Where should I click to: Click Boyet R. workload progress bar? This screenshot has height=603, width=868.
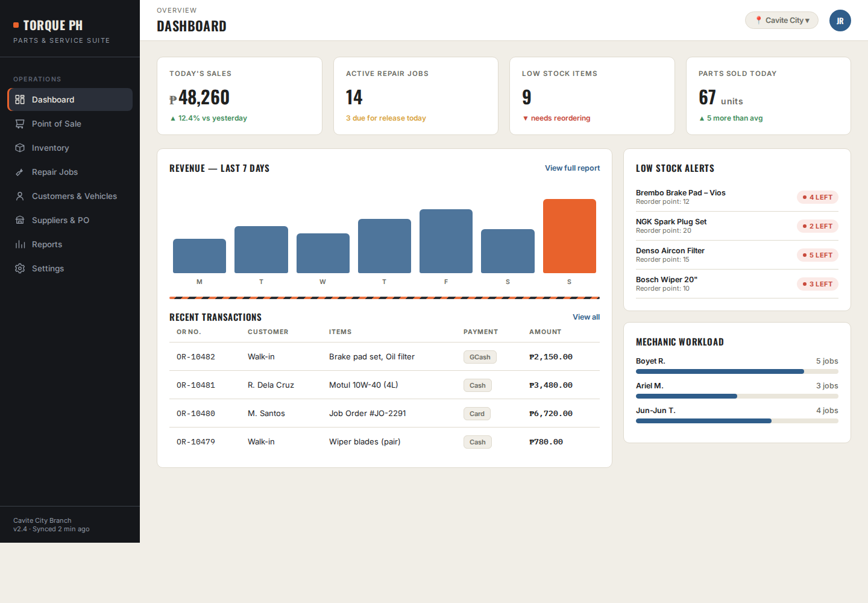737,371
